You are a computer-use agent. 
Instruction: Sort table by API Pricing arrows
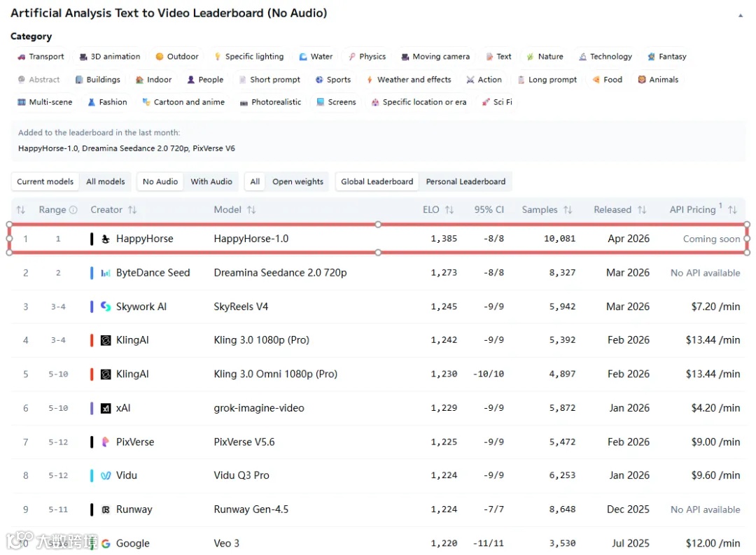click(x=732, y=210)
